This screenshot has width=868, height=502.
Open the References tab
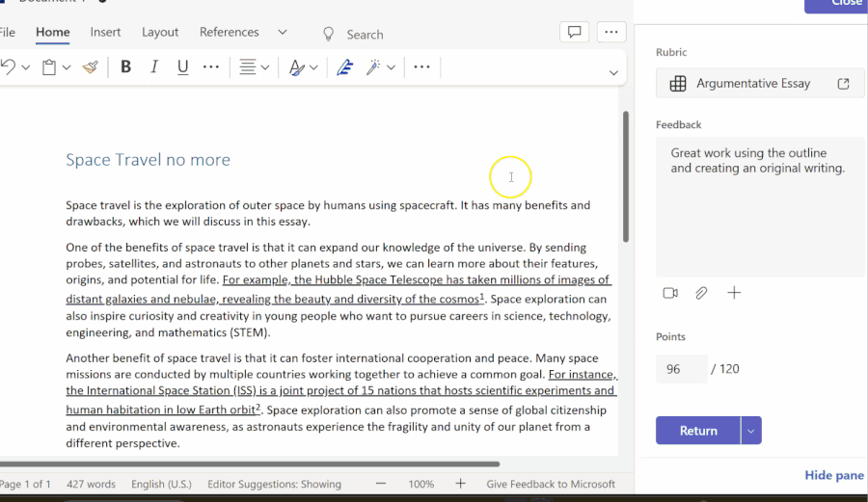coord(230,32)
